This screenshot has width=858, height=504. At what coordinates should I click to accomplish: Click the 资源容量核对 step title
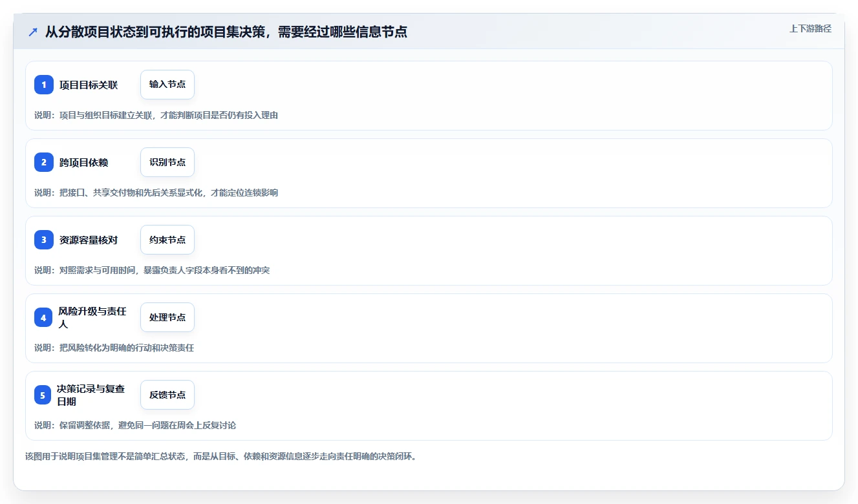coord(89,240)
